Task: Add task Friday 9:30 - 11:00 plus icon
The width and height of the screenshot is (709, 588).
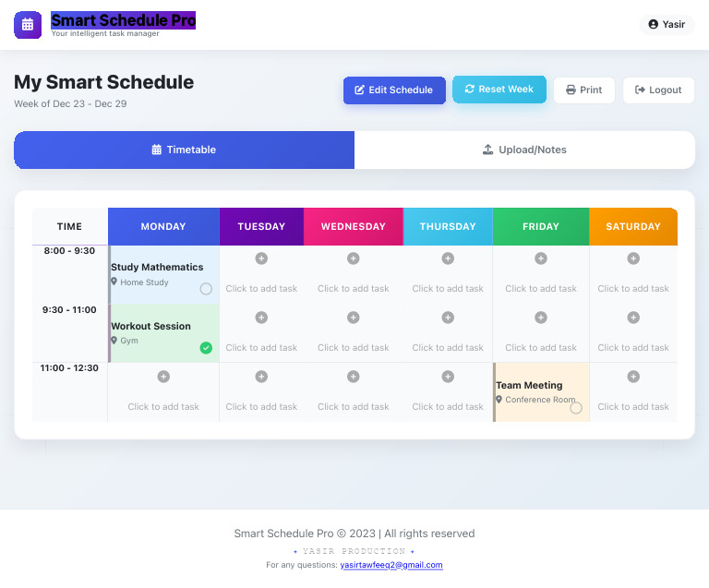Action: coord(541,318)
